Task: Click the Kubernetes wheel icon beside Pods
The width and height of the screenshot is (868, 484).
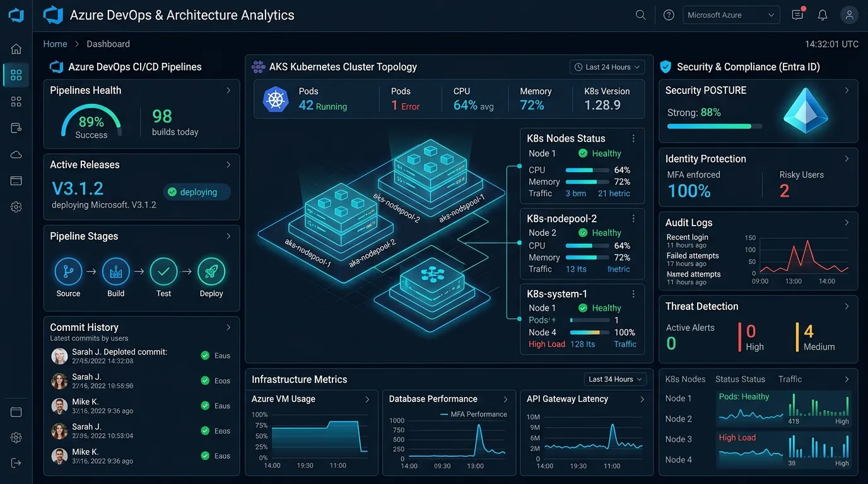Action: pos(276,100)
